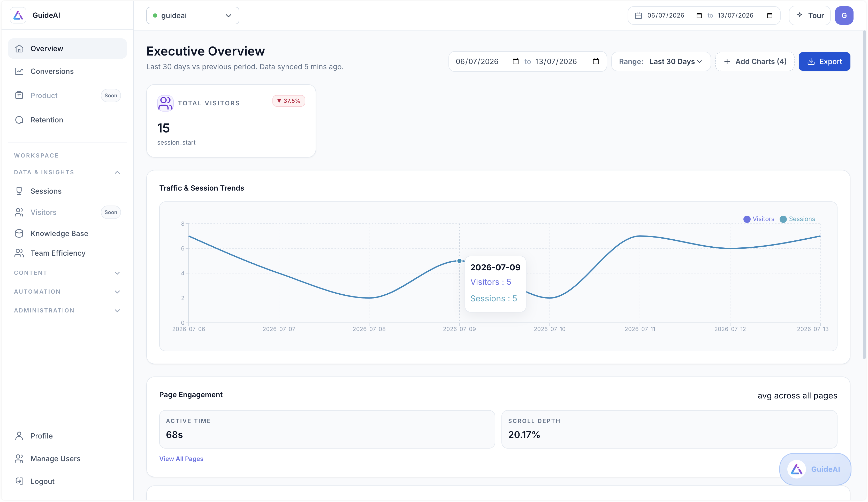The height and width of the screenshot is (502, 868).
Task: Open the user avatar G menu
Action: (x=844, y=15)
